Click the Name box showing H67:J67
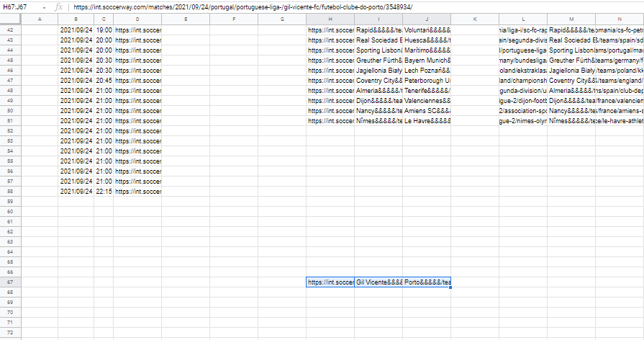 click(x=21, y=7)
